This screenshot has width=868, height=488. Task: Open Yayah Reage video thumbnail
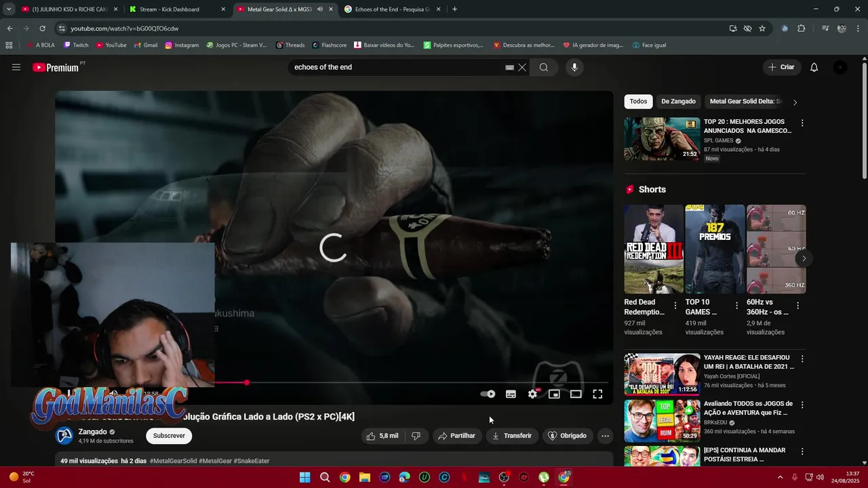click(662, 373)
